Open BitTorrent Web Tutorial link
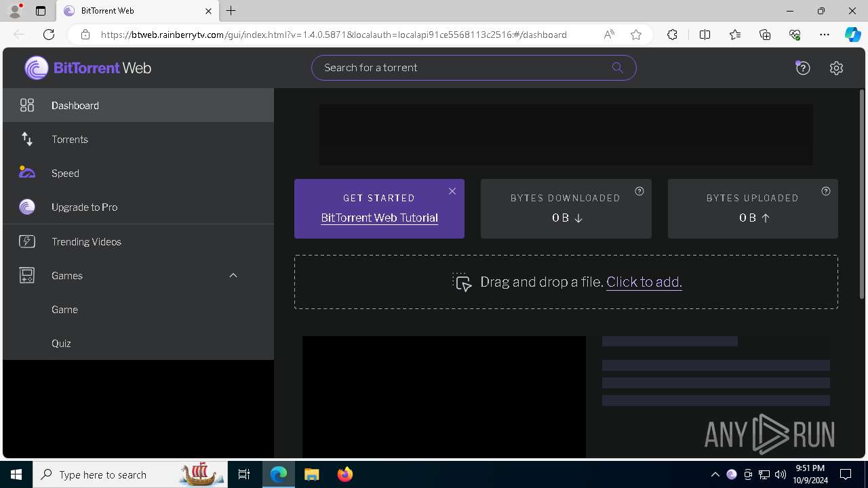 pos(379,218)
